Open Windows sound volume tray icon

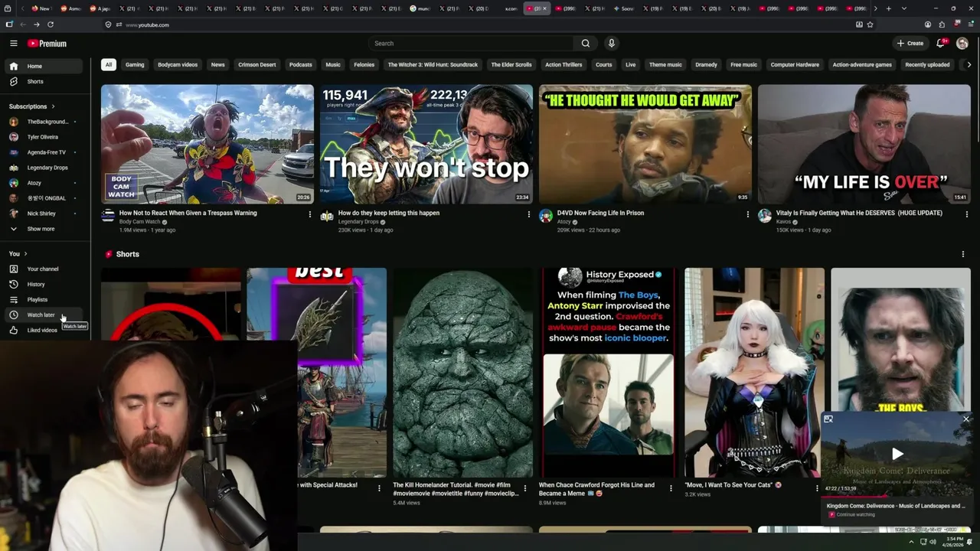coord(933,542)
